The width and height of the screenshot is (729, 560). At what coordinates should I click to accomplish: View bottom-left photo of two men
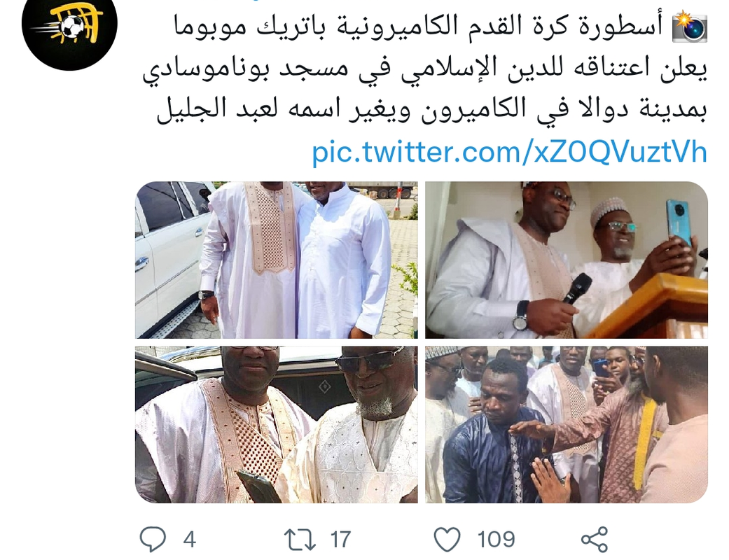coord(277,424)
